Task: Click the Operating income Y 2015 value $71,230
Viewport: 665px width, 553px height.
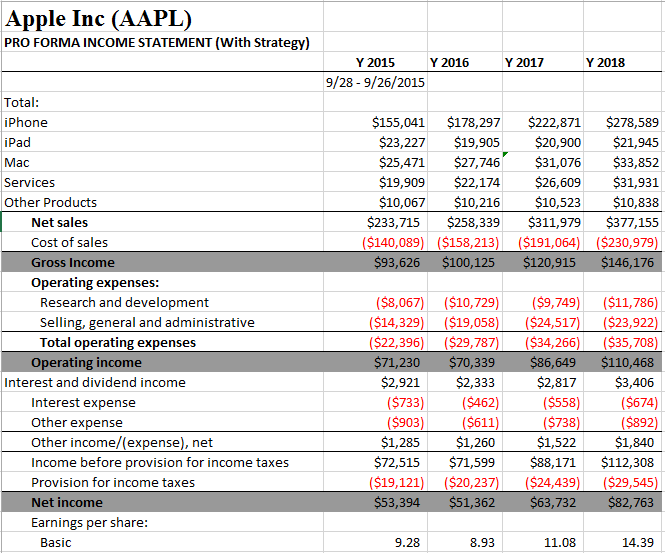Action: tap(397, 362)
